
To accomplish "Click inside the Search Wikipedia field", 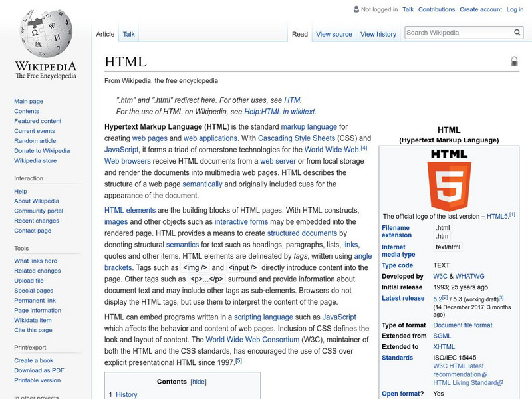I will (452, 31).
